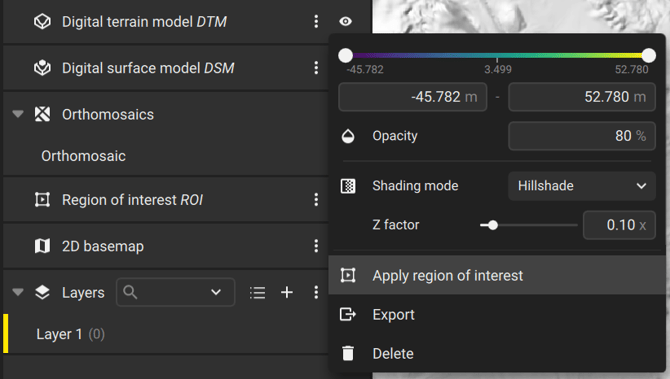Select Export from the context menu
This screenshot has width=670, height=379.
[x=497, y=314]
